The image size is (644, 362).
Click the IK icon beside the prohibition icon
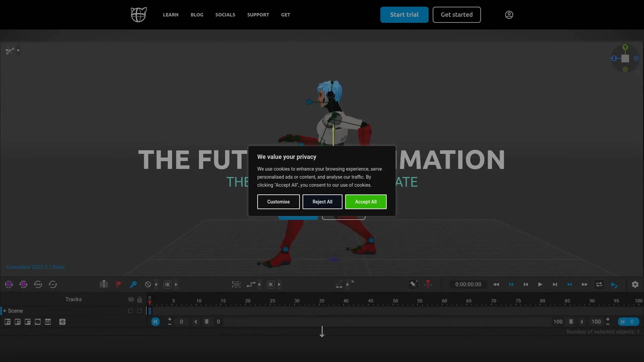[167, 285]
